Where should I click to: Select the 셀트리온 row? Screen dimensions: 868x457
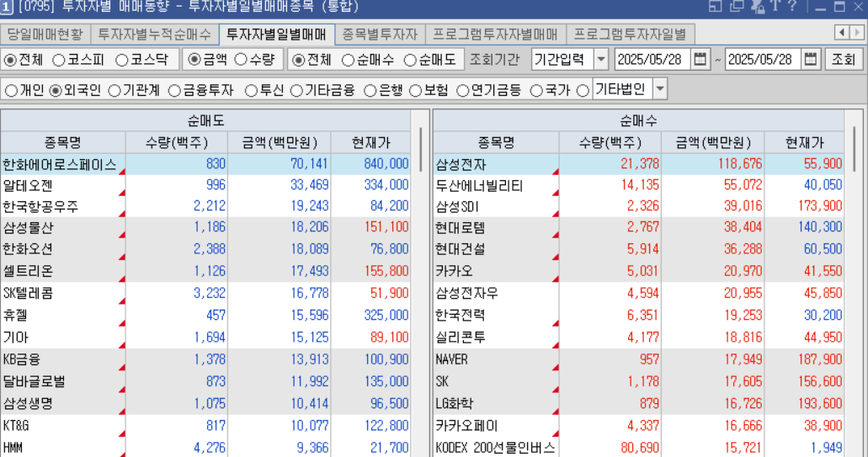point(205,271)
